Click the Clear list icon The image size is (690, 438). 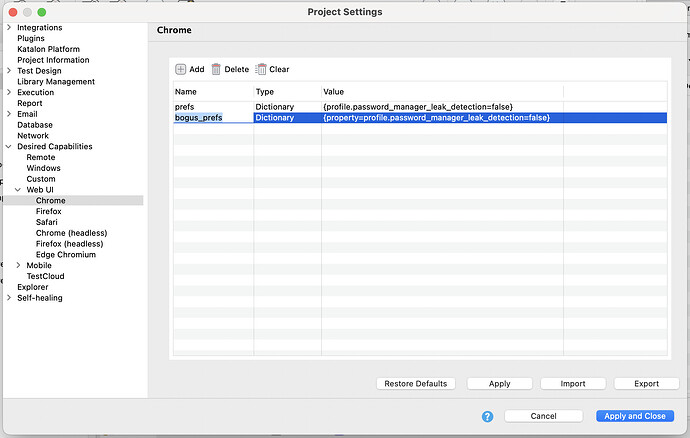pyautogui.click(x=261, y=69)
